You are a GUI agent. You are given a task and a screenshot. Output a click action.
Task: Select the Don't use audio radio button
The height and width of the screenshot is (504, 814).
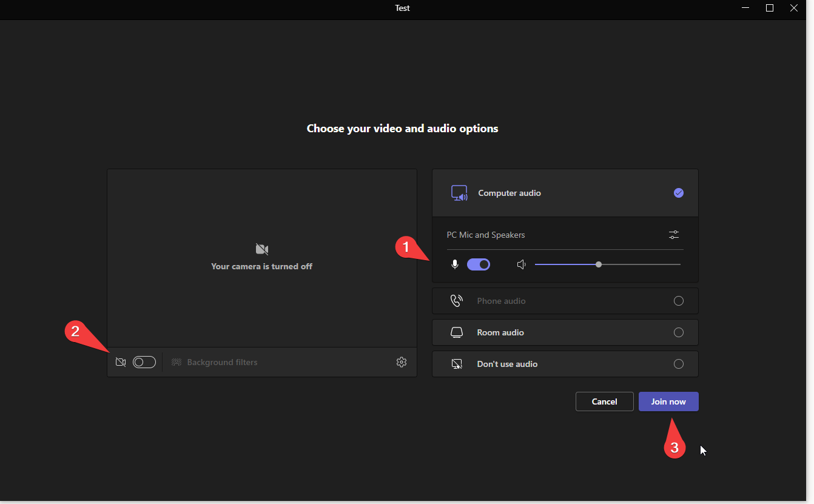pyautogui.click(x=678, y=364)
